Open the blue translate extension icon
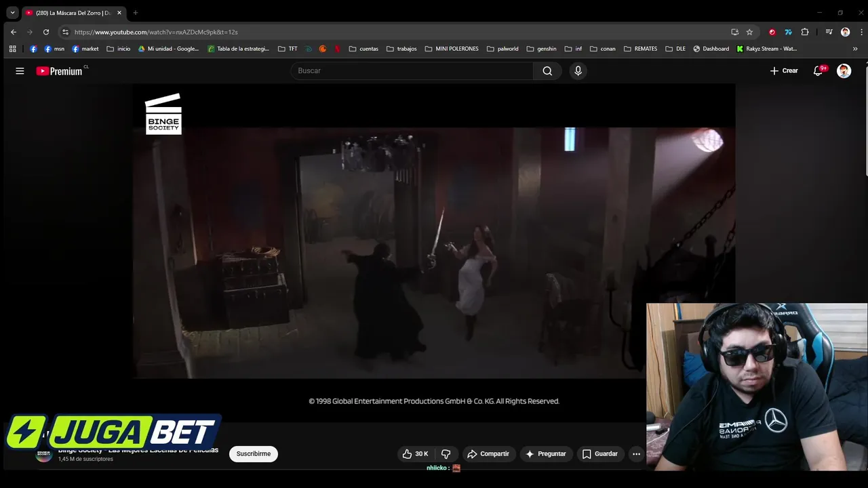Image resolution: width=868 pixels, height=488 pixels. point(788,32)
